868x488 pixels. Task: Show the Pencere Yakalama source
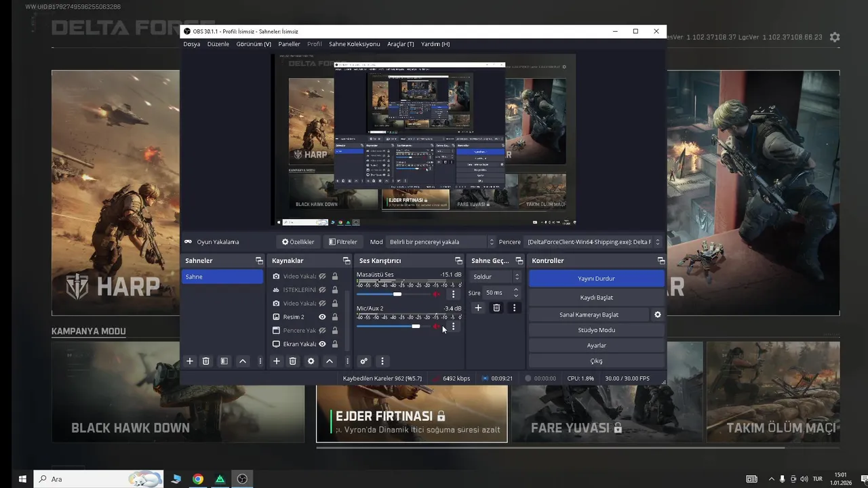click(323, 331)
